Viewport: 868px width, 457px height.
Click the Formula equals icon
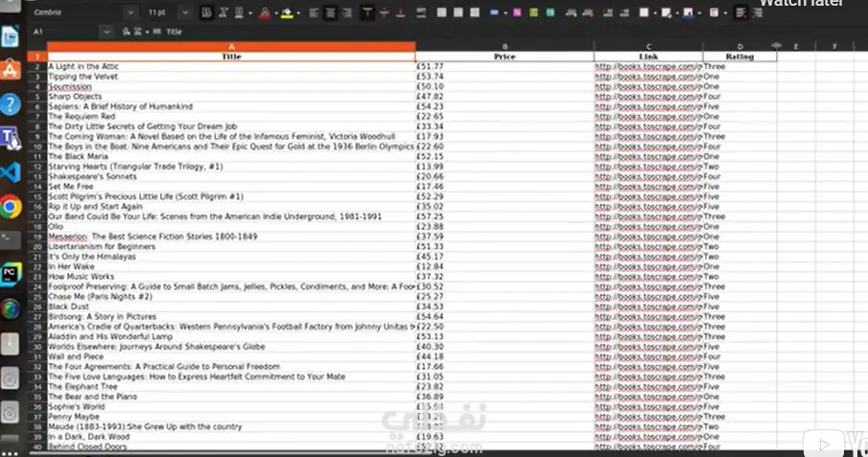click(x=157, y=32)
